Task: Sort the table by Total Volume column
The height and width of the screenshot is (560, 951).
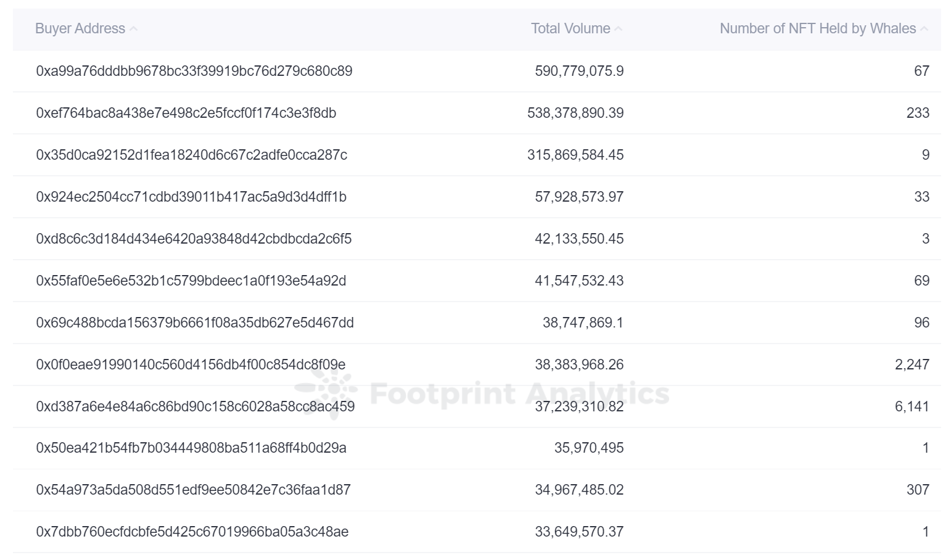Action: tap(569, 28)
